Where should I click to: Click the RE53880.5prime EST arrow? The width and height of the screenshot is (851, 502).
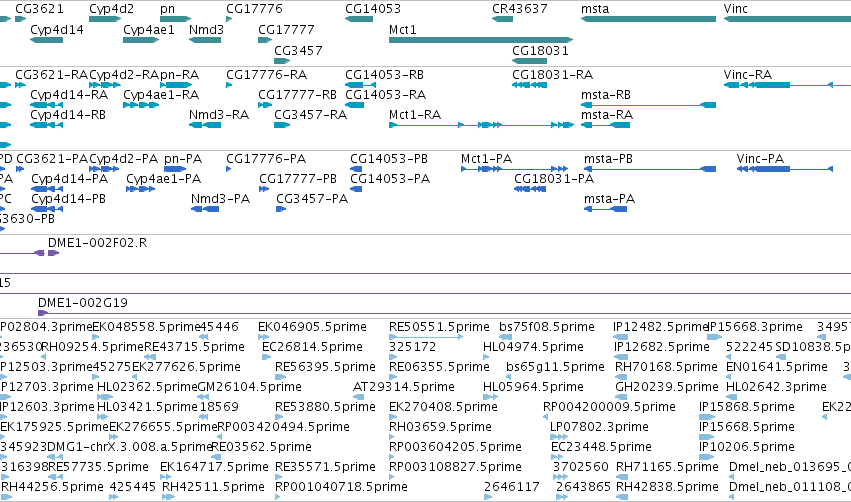click(x=279, y=417)
